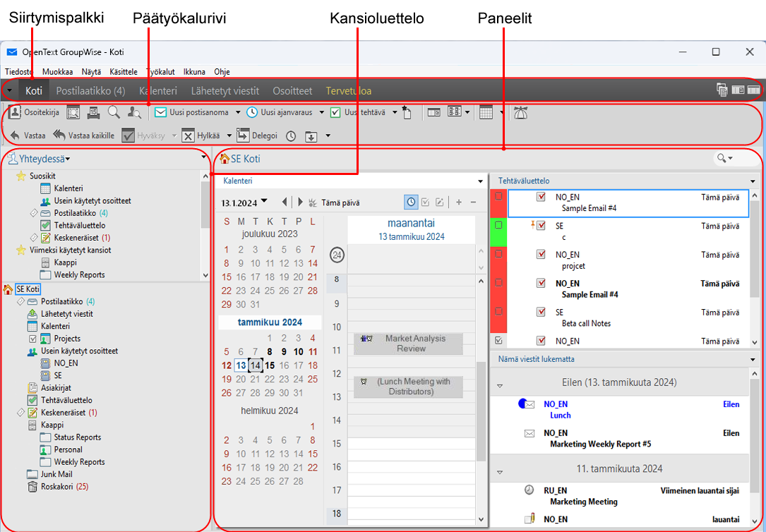The image size is (766, 532).
Task: Click the new document icon with star
Action: coord(407,112)
